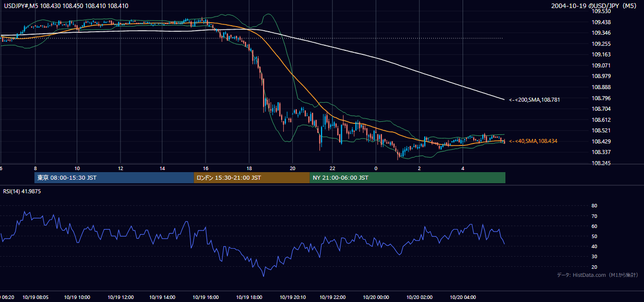Click price axis label 109.071
Image resolution: width=644 pixels, height=302 pixels.
601,65
